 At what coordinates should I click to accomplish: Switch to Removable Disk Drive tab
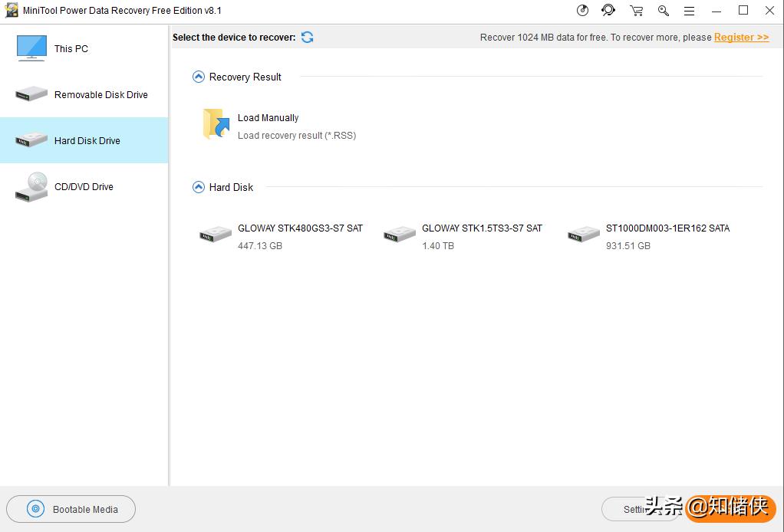(x=84, y=94)
